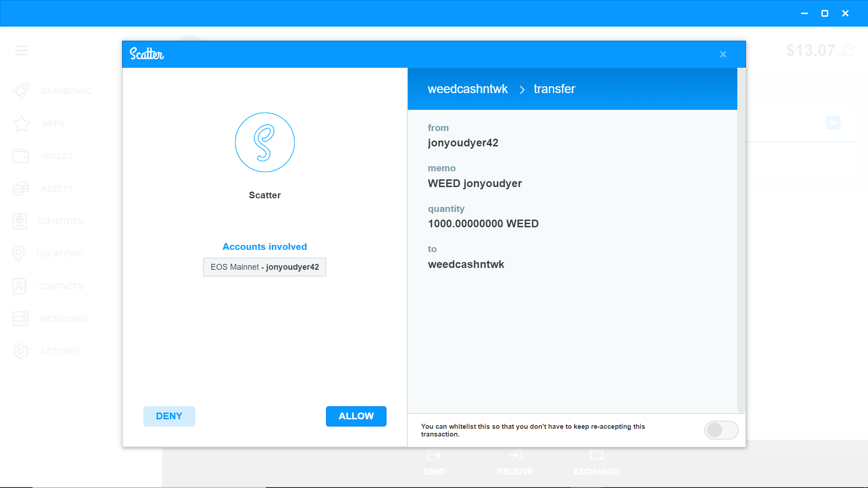The image size is (868, 488).
Task: Click the Assets coins icon
Action: pyautogui.click(x=21, y=188)
